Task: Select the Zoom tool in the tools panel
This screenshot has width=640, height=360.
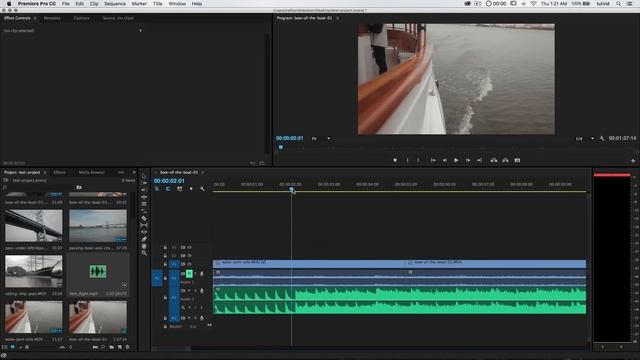Action: click(144, 253)
